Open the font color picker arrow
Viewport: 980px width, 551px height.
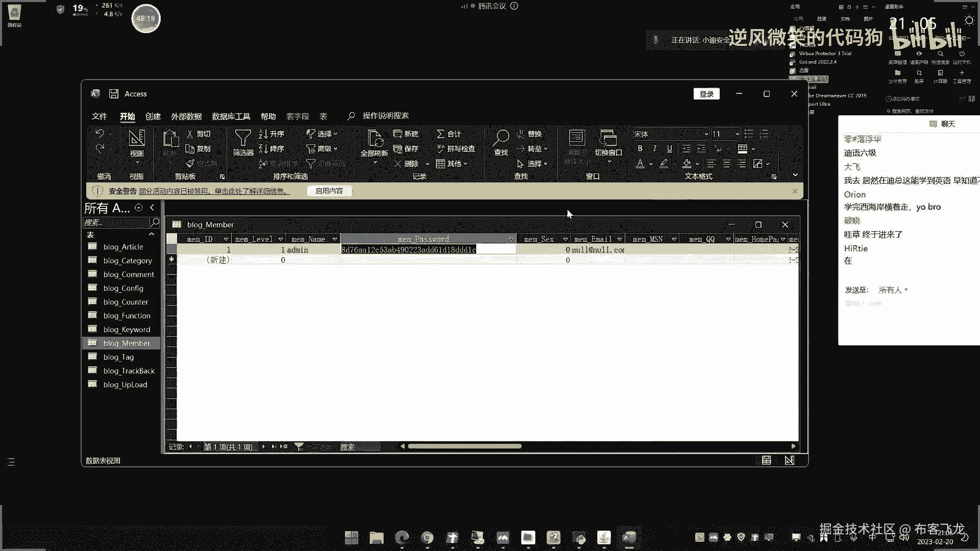651,164
